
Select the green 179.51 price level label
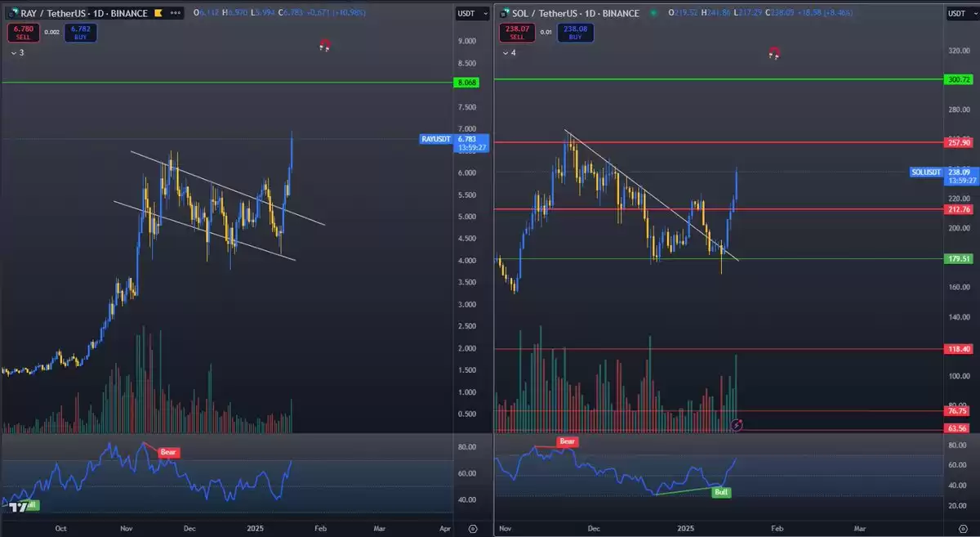[960, 259]
